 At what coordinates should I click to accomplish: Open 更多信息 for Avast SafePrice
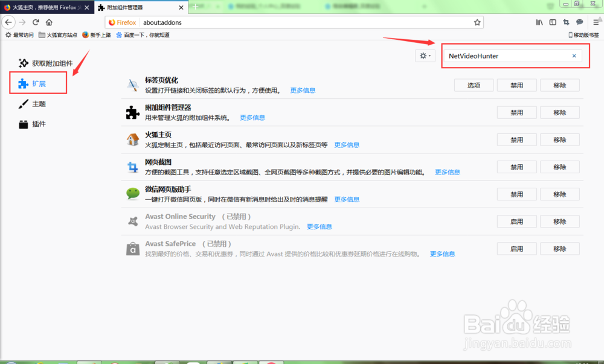pyautogui.click(x=442, y=254)
